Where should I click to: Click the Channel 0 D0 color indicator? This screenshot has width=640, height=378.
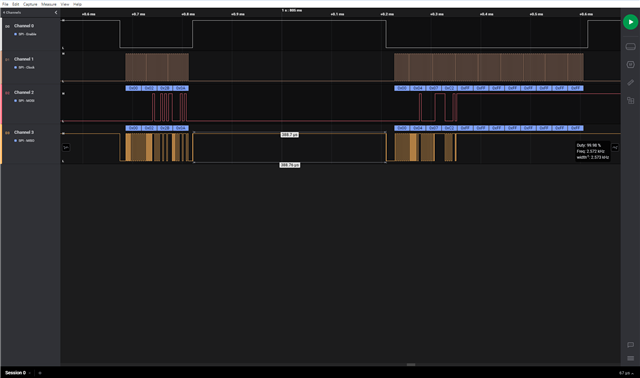(x=7, y=26)
